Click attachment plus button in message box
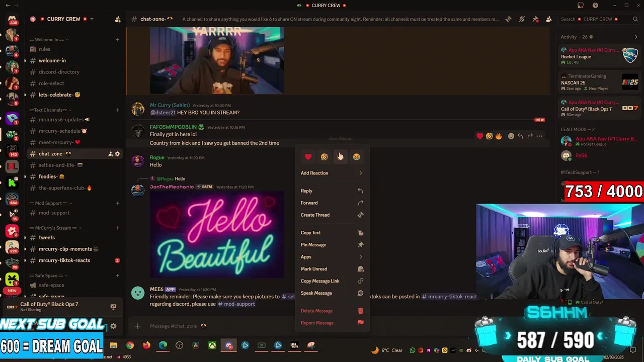This screenshot has height=362, width=644. tap(138, 326)
